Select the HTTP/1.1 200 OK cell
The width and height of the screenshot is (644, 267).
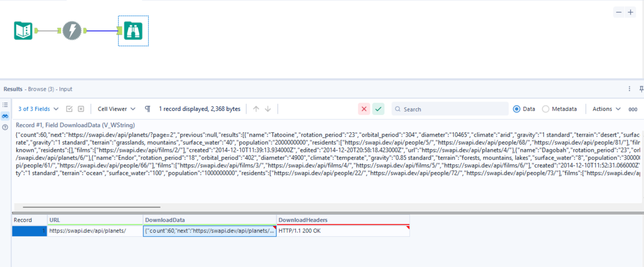pyautogui.click(x=343, y=231)
